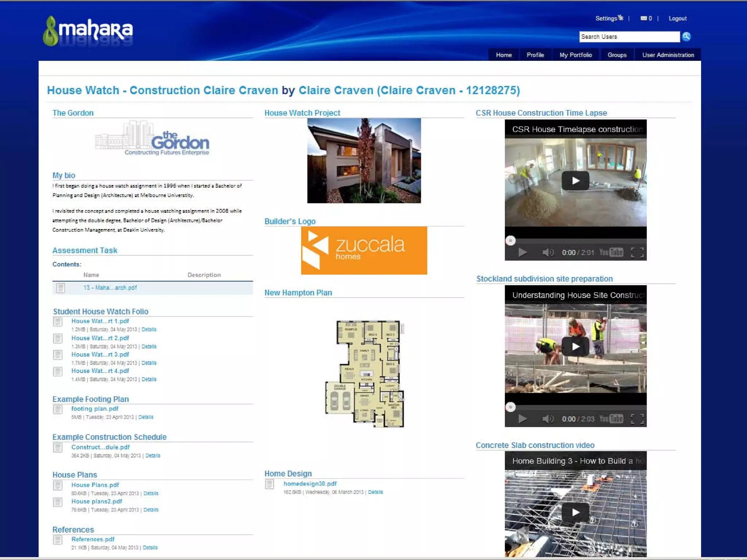Go to the Groups tab

click(617, 55)
